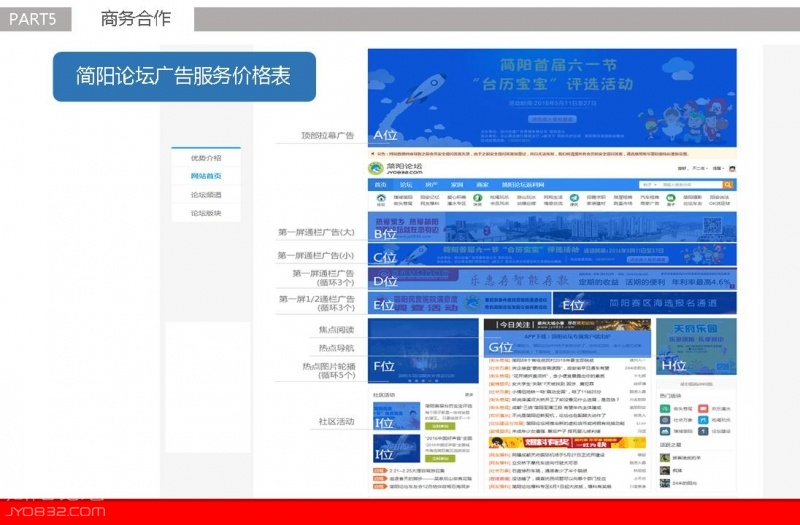
Task: Click the 热点图片轮播 label
Action: point(329,370)
